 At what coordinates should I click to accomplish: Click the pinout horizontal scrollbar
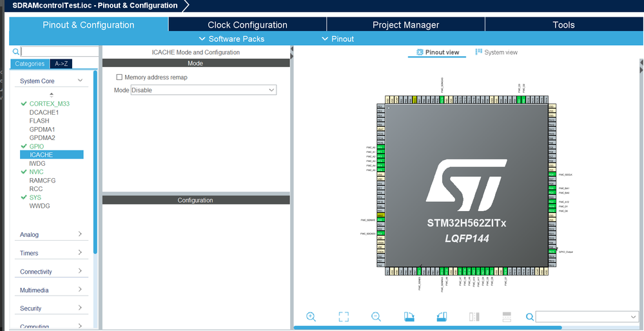tap(427, 328)
